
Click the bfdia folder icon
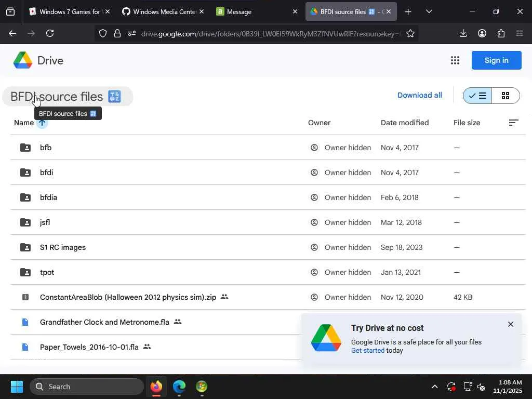(25, 197)
